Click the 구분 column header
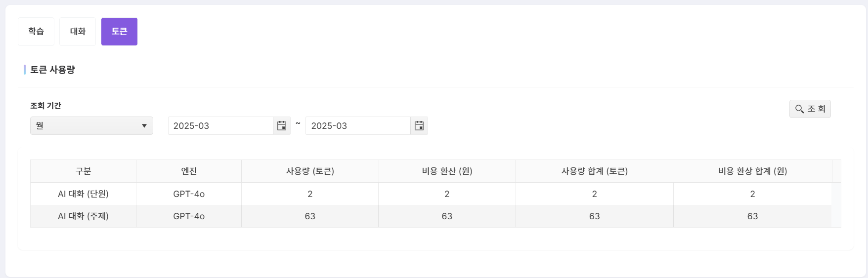This screenshot has height=278, width=868. (83, 171)
